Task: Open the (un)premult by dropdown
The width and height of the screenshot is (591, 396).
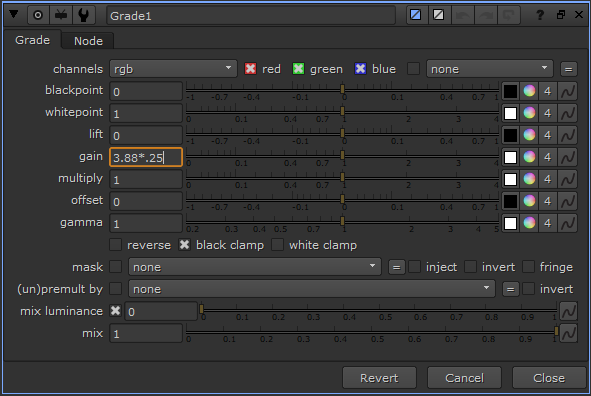Action: 312,289
